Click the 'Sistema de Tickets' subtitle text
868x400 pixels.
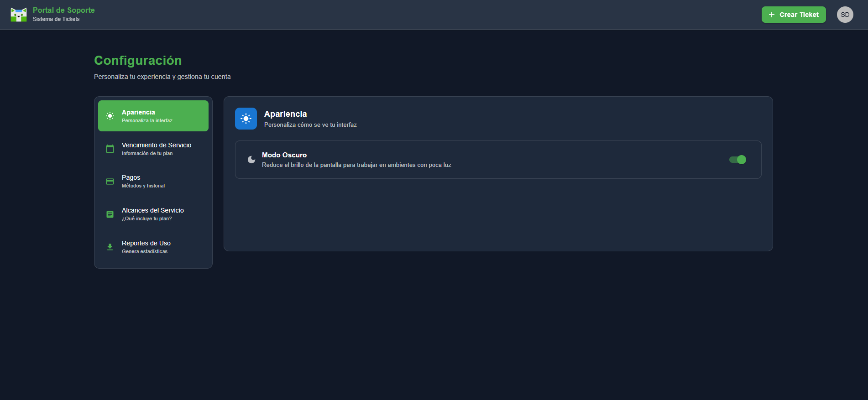point(56,19)
